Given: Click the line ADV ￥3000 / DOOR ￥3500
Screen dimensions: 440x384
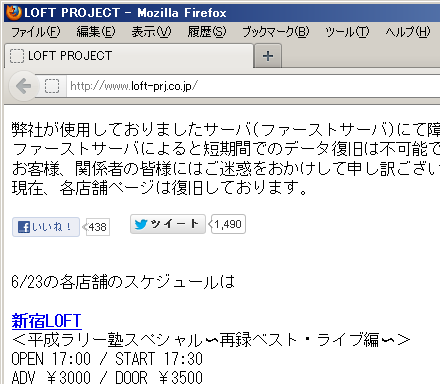Looking at the screenshot, I should coord(107,377).
